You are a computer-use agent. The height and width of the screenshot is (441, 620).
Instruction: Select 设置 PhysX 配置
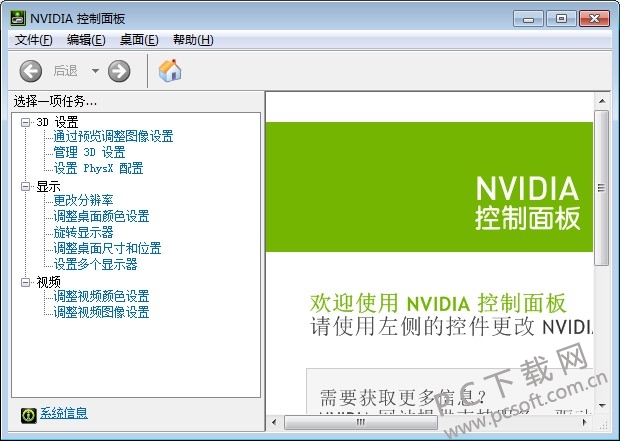[x=98, y=168]
